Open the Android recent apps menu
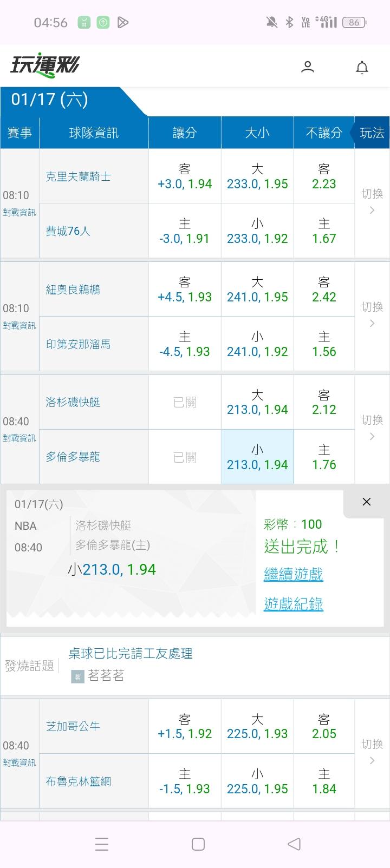Screen dimensions: 390x868 click(x=102, y=844)
